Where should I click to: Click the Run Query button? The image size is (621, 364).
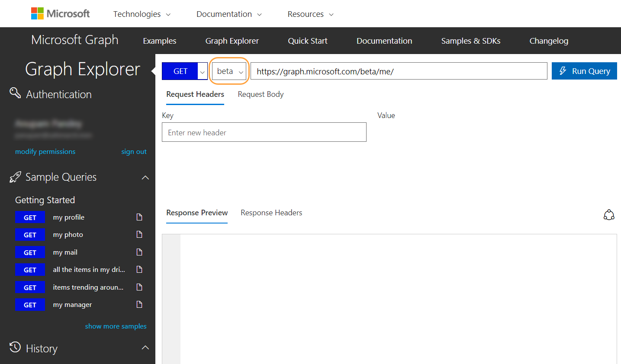(584, 71)
